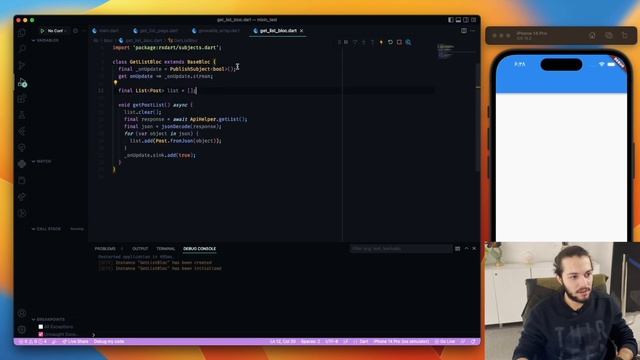The image size is (640, 360).
Task: Toggle the All Exceptions breakpoint checkbox
Action: pyautogui.click(x=41, y=327)
